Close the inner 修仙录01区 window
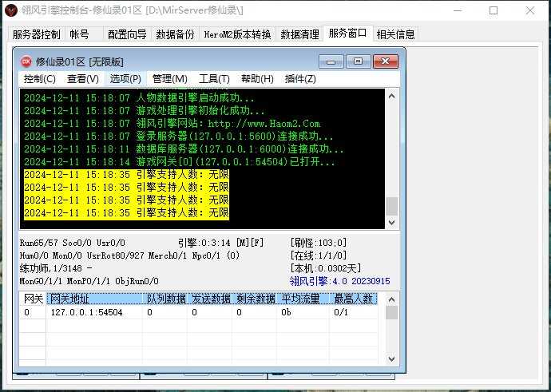This screenshot has width=551, height=392. [386, 61]
